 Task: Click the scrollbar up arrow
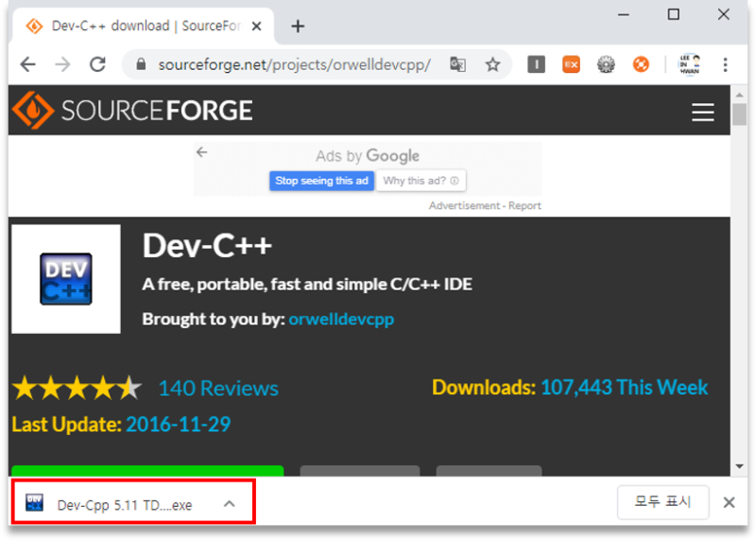tap(739, 95)
